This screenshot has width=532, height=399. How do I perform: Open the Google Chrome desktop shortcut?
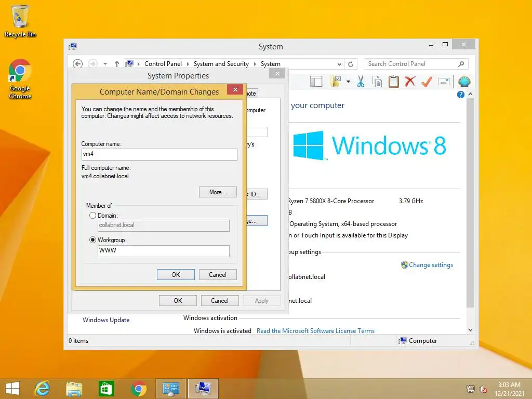point(20,79)
